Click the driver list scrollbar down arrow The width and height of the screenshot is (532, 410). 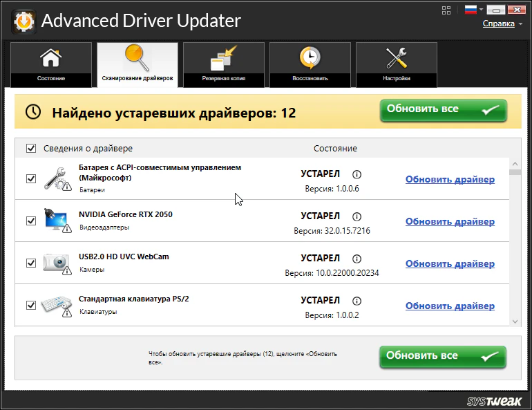pyautogui.click(x=514, y=322)
